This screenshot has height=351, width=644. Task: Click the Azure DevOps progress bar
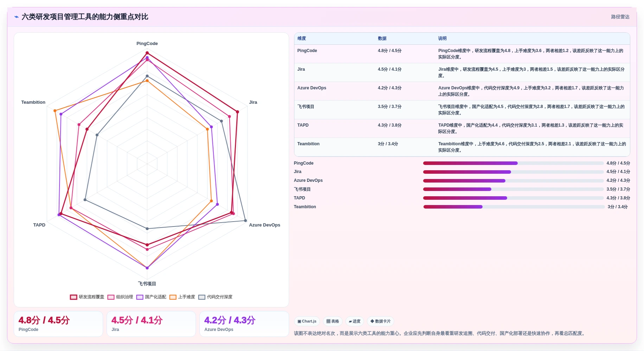(x=513, y=181)
